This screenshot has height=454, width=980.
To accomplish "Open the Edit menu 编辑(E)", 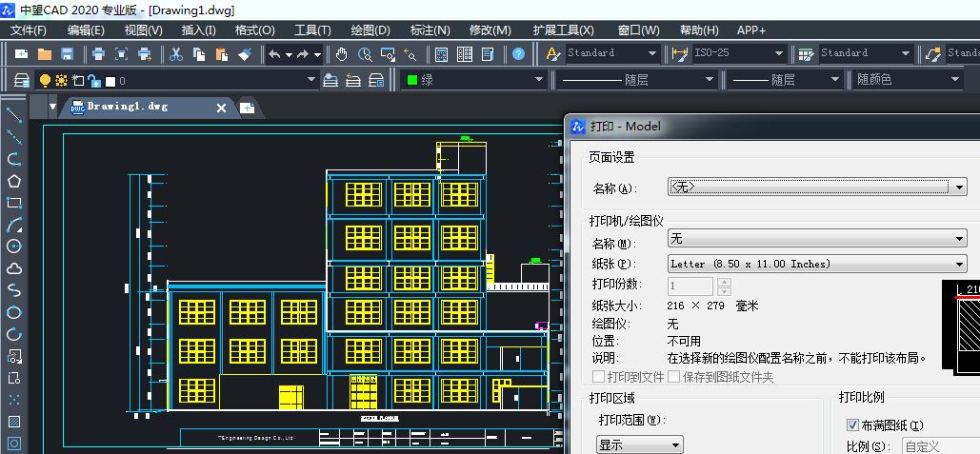I will pos(87,30).
